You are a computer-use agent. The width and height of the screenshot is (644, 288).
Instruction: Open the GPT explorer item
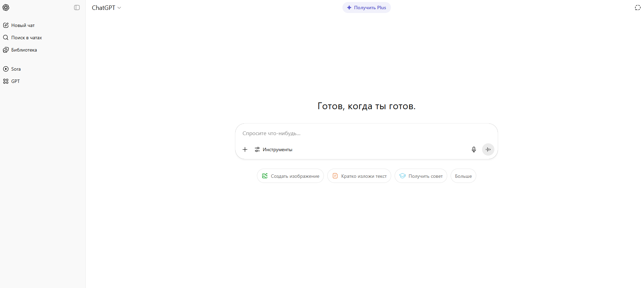tap(42, 81)
